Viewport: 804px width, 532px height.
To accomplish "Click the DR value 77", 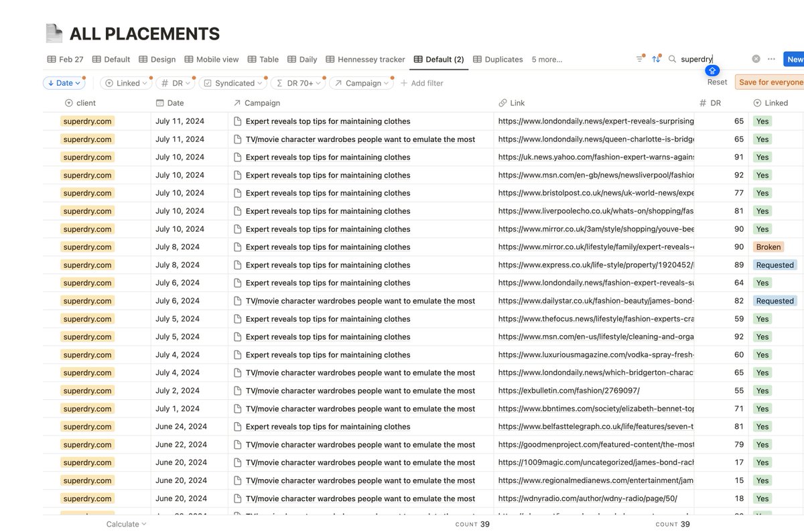I will click(739, 193).
